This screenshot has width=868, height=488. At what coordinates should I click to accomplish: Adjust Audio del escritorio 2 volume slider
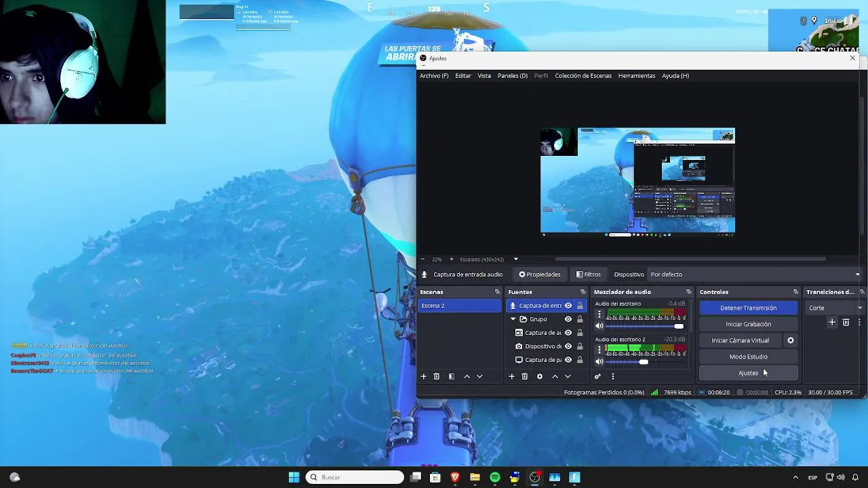click(x=646, y=361)
